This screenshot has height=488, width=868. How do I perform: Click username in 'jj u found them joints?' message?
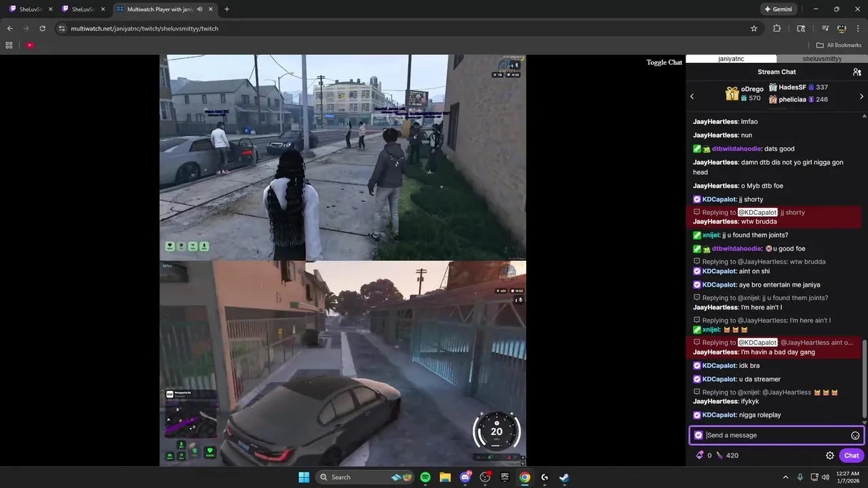711,235
